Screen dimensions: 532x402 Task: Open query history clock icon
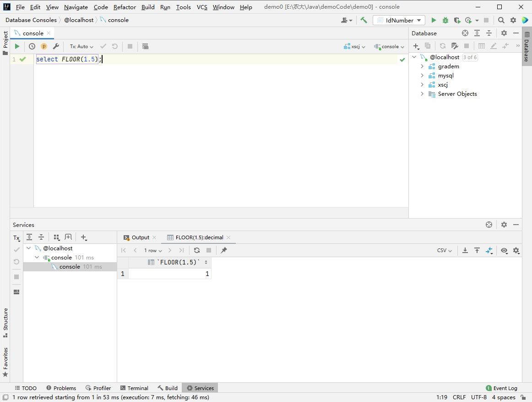(32, 46)
